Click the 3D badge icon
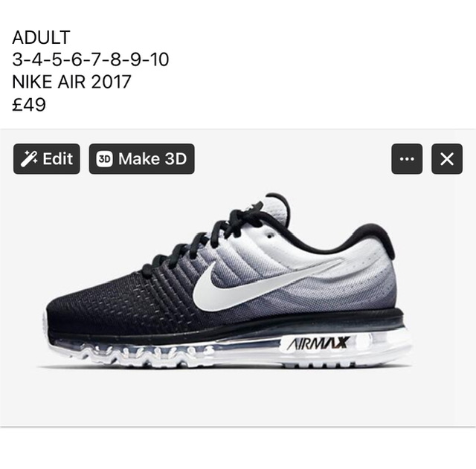Screen dimensions: 476x469 point(104,158)
